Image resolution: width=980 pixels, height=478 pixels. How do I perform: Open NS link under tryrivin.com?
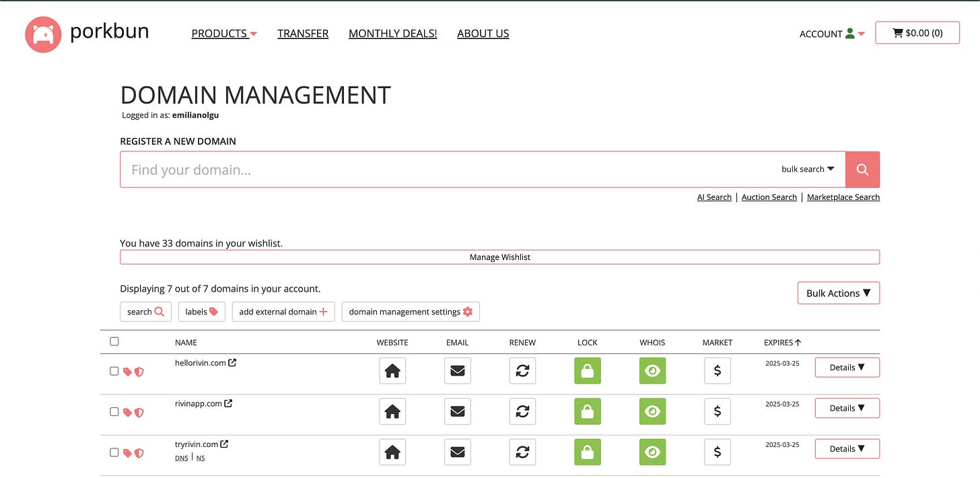201,458
